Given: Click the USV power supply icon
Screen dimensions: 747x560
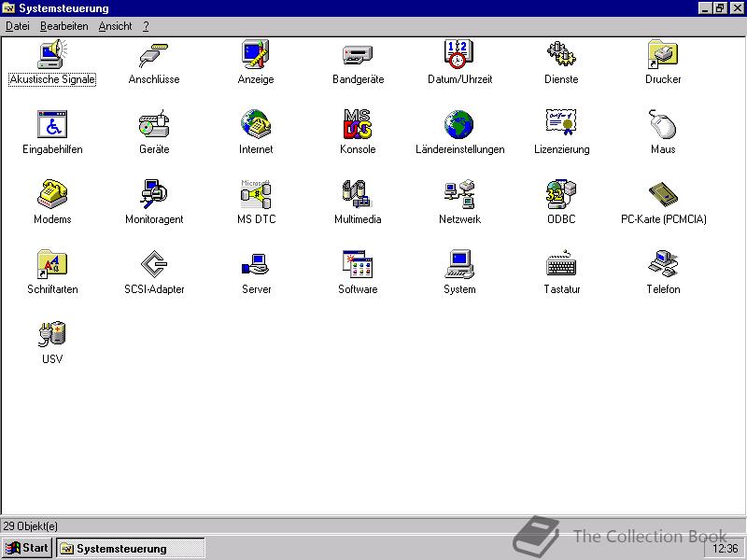Looking at the screenshot, I should tap(52, 333).
